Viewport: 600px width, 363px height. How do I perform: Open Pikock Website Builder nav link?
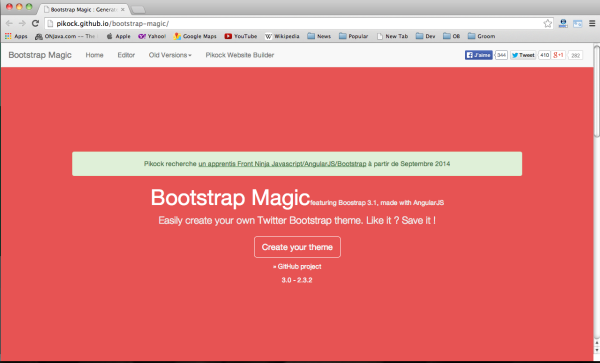240,55
